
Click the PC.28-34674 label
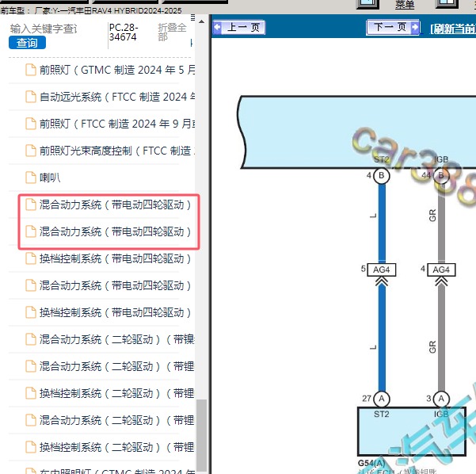[x=124, y=32]
